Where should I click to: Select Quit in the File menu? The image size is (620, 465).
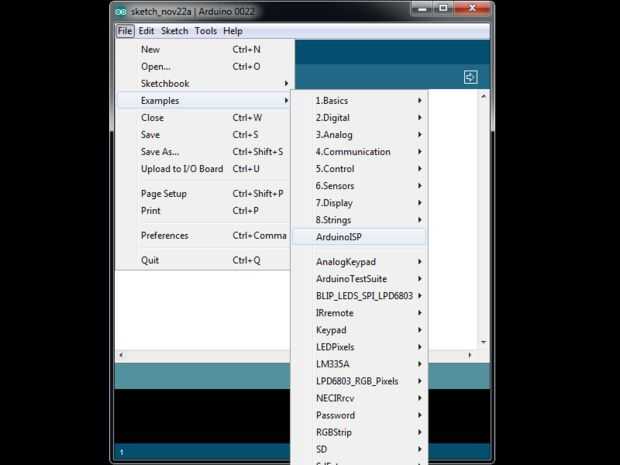(x=204, y=260)
